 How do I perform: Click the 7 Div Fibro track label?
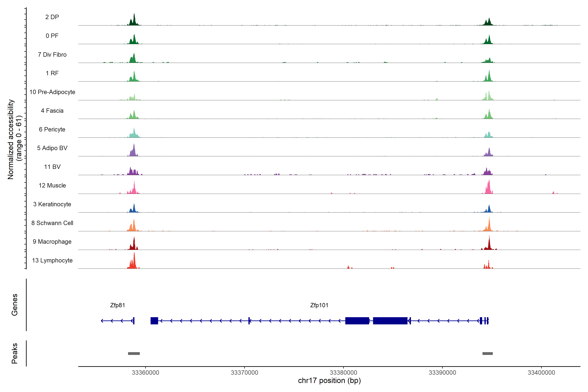point(52,55)
